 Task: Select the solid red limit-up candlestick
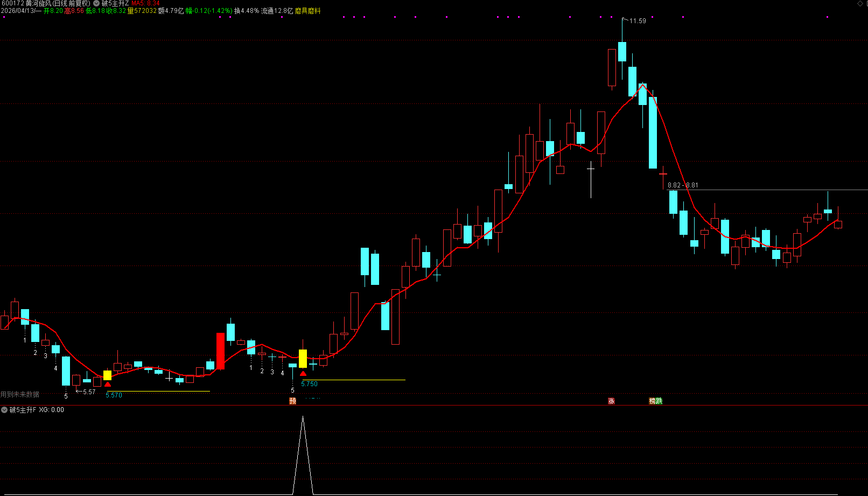click(x=220, y=351)
